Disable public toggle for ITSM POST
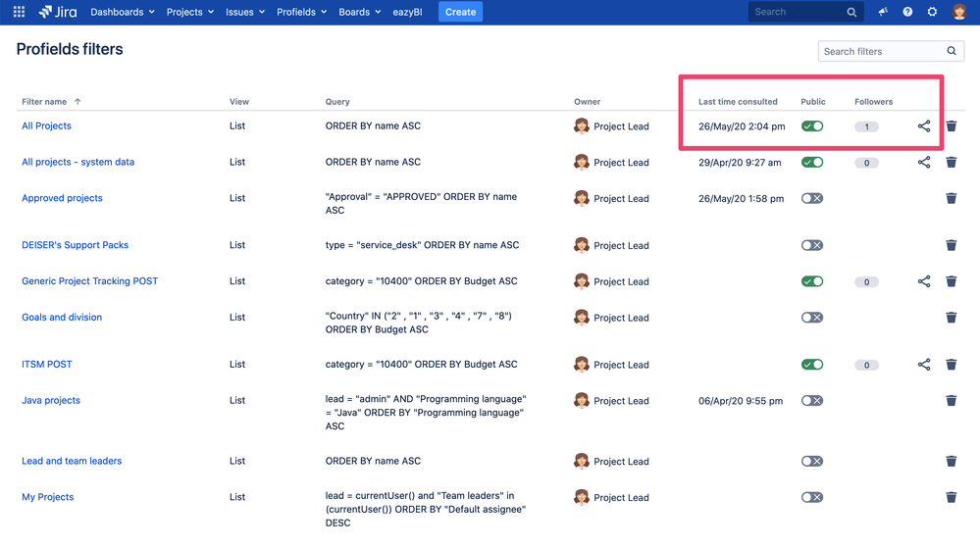This screenshot has width=980, height=549. (x=812, y=365)
